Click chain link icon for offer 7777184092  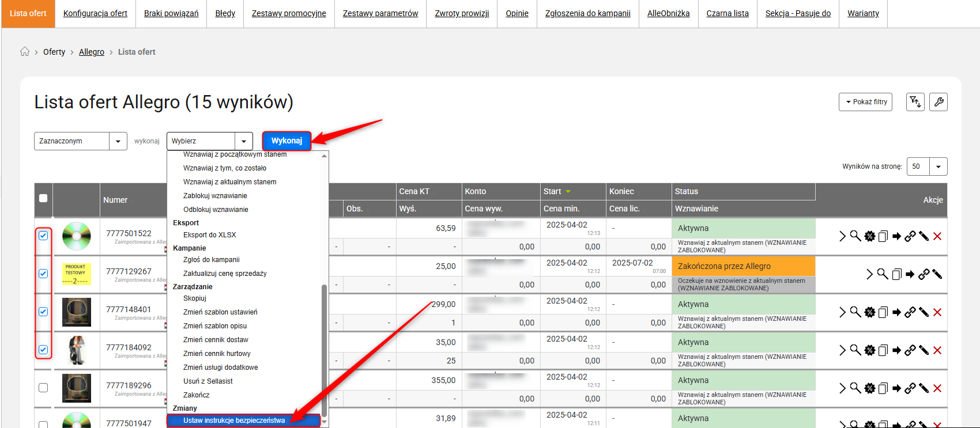[x=910, y=350]
